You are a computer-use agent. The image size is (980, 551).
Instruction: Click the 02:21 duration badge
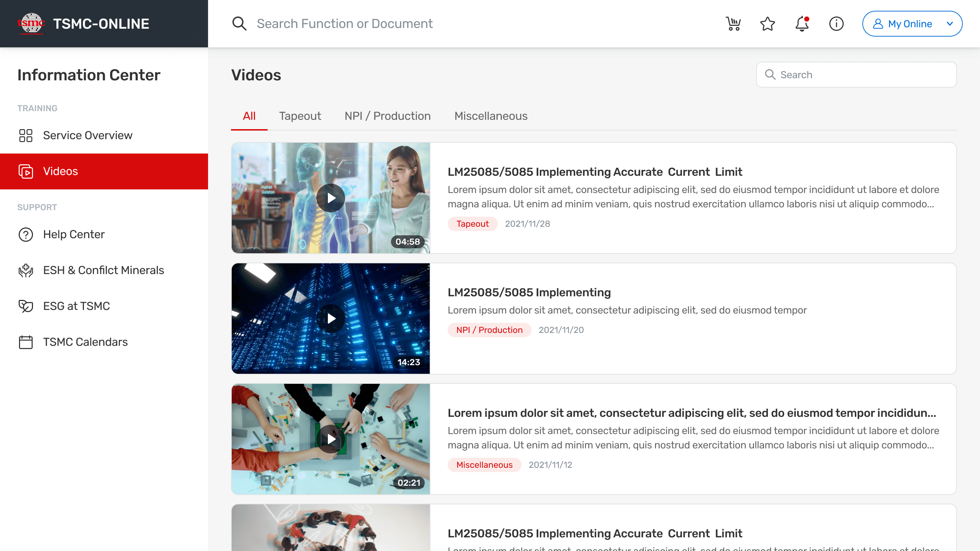pyautogui.click(x=409, y=483)
